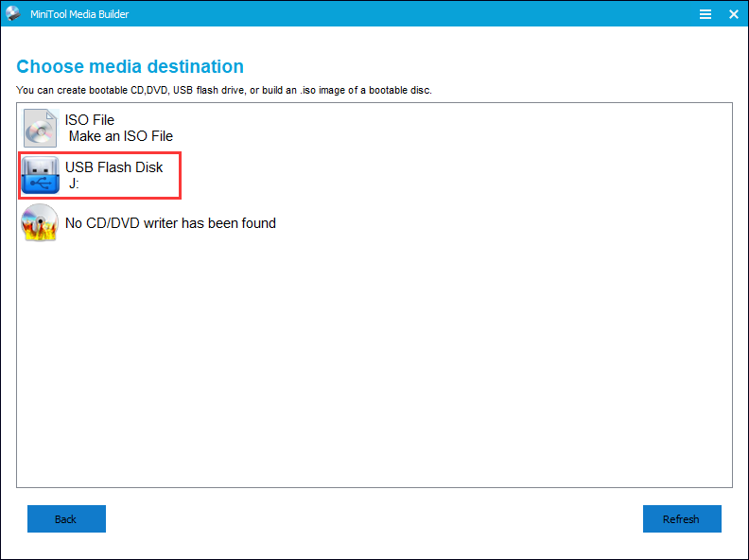Viewport: 749px width, 560px height.
Task: Click the blue USB flash drive icon
Action: (x=41, y=175)
